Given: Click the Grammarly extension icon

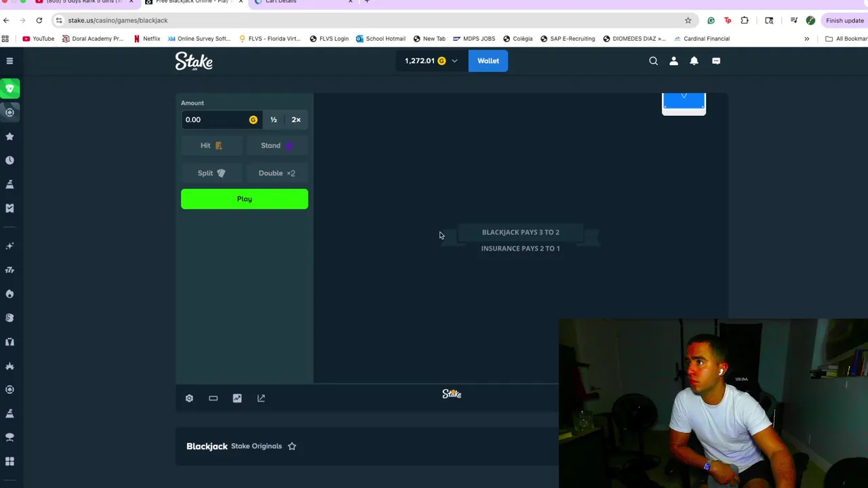Looking at the screenshot, I should [x=711, y=20].
